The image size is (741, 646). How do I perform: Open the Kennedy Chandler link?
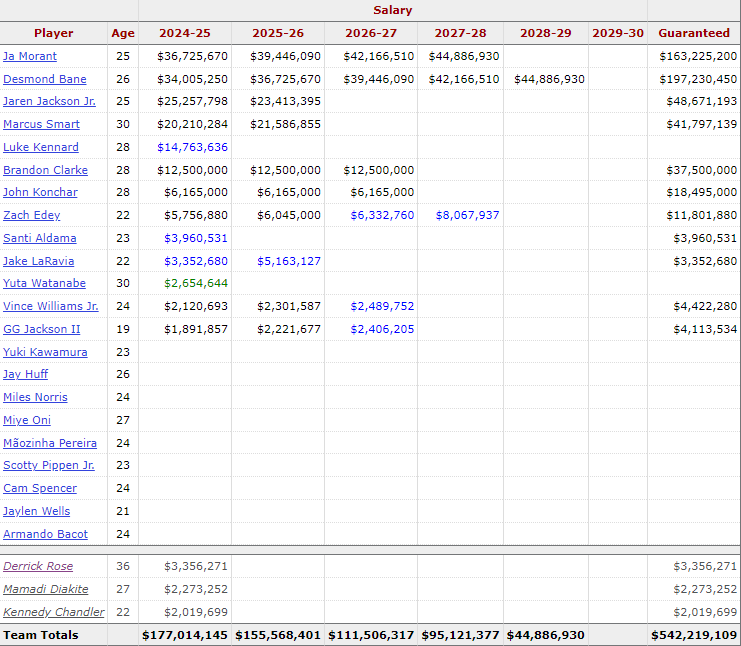pos(53,612)
